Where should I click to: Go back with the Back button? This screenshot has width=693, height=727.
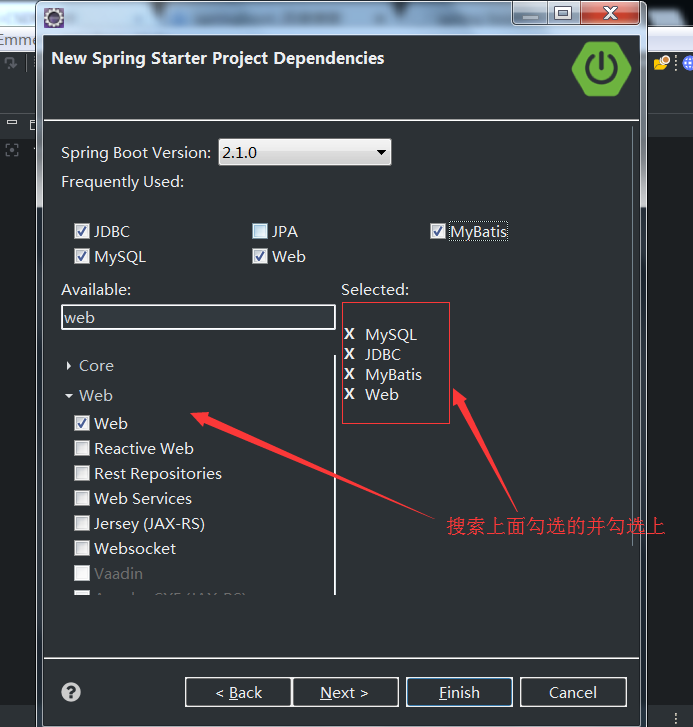pos(238,692)
